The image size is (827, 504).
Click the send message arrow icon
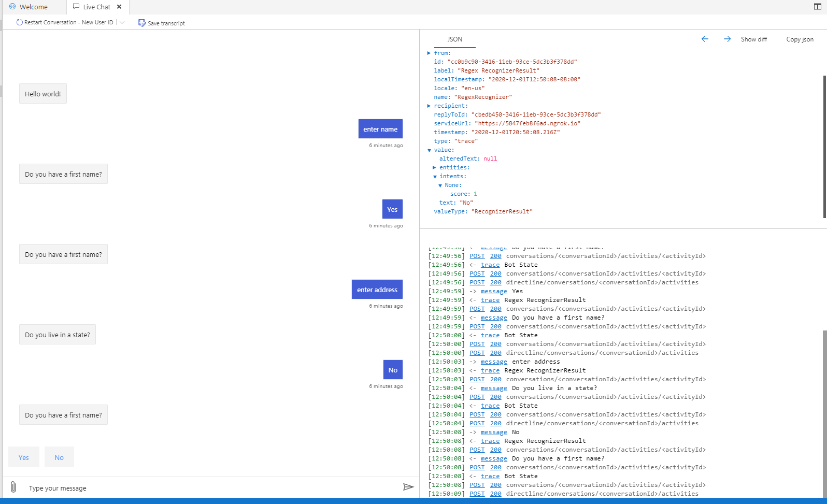coord(408,487)
